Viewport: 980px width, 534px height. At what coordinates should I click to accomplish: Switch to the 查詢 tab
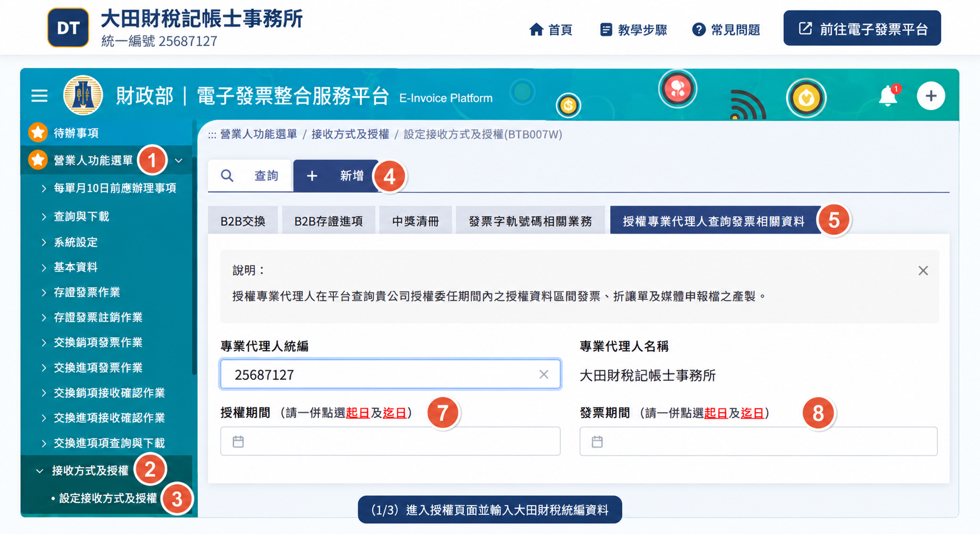(x=250, y=176)
